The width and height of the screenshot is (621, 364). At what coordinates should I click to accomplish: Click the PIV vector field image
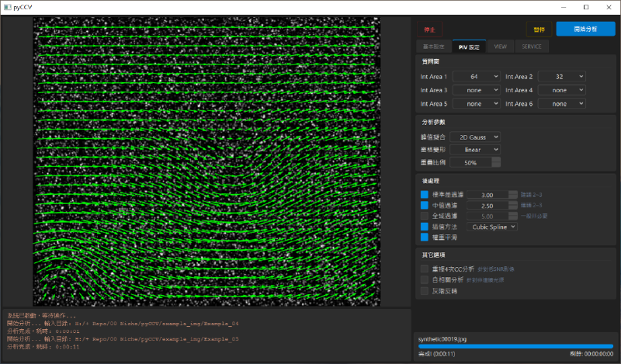point(206,161)
